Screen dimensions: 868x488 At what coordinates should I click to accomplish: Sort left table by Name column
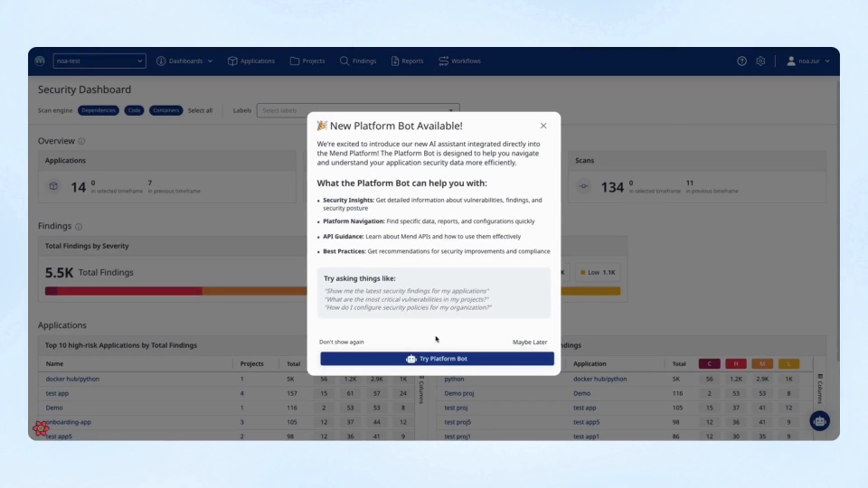[54, 363]
